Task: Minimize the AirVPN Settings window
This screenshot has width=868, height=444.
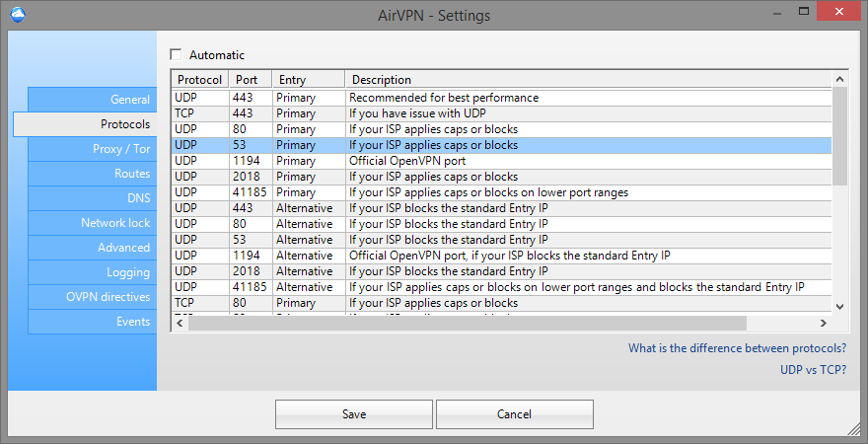Action: [779, 11]
